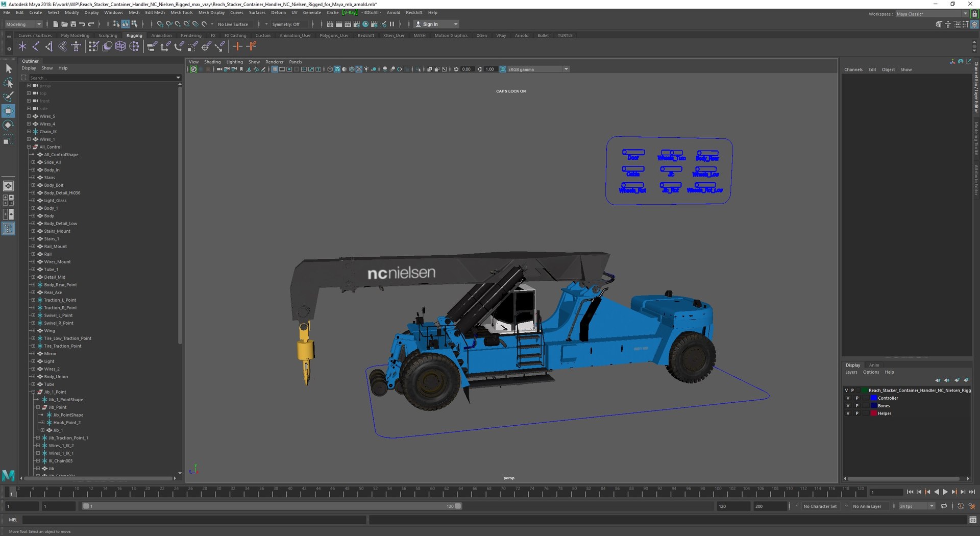980x536 pixels.
Task: Collapse the Jib_1_Point node
Action: pos(33,392)
